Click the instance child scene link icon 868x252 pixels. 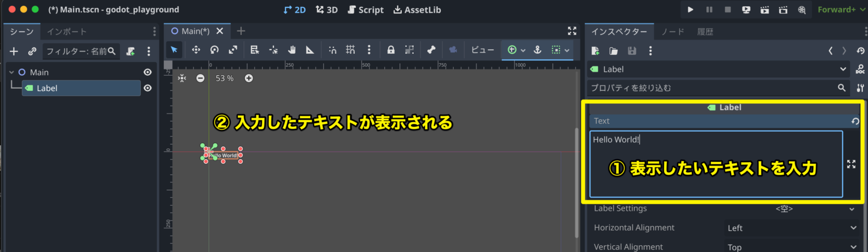32,51
